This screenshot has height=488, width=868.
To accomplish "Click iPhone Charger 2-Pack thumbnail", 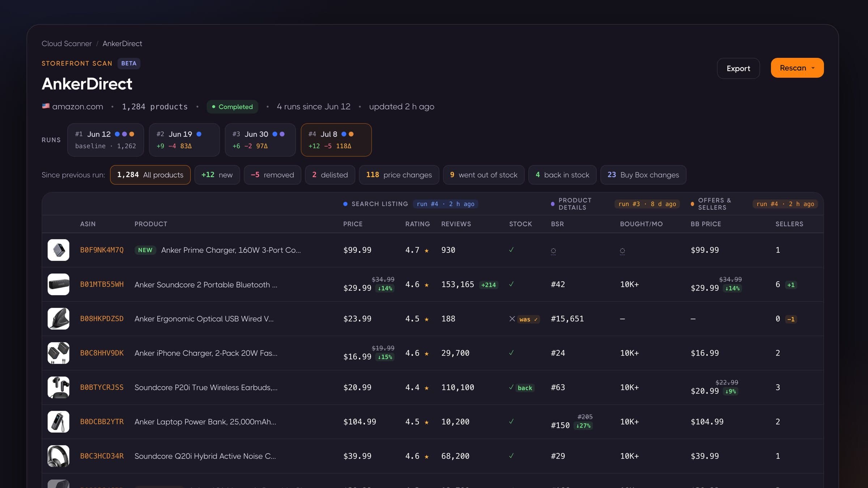I will [58, 353].
